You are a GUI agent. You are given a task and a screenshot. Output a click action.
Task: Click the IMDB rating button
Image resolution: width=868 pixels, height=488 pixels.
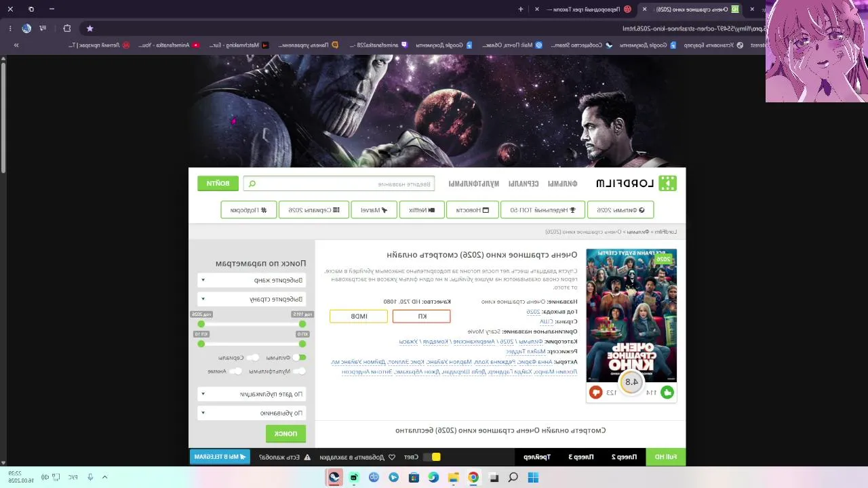pos(359,316)
